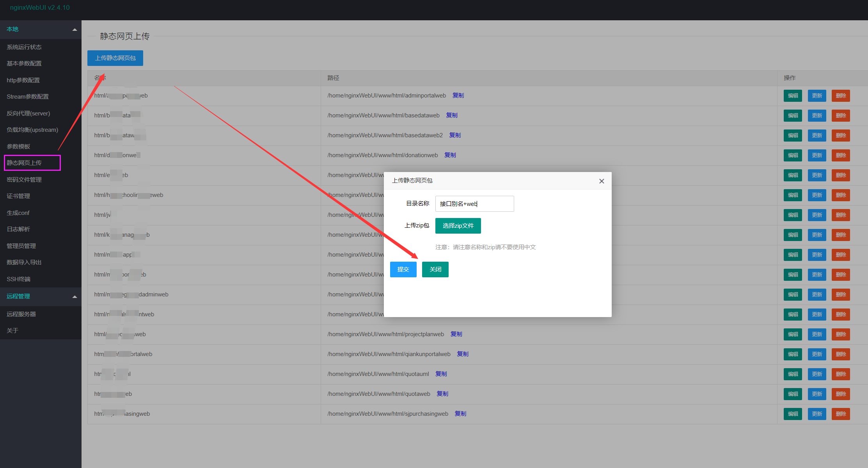The width and height of the screenshot is (868, 468).
Task: Launch SSH终端 from sidebar
Action: click(x=18, y=279)
